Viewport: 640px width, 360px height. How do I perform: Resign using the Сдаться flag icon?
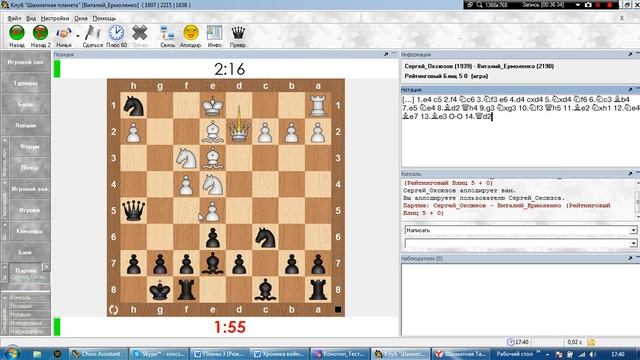click(92, 33)
